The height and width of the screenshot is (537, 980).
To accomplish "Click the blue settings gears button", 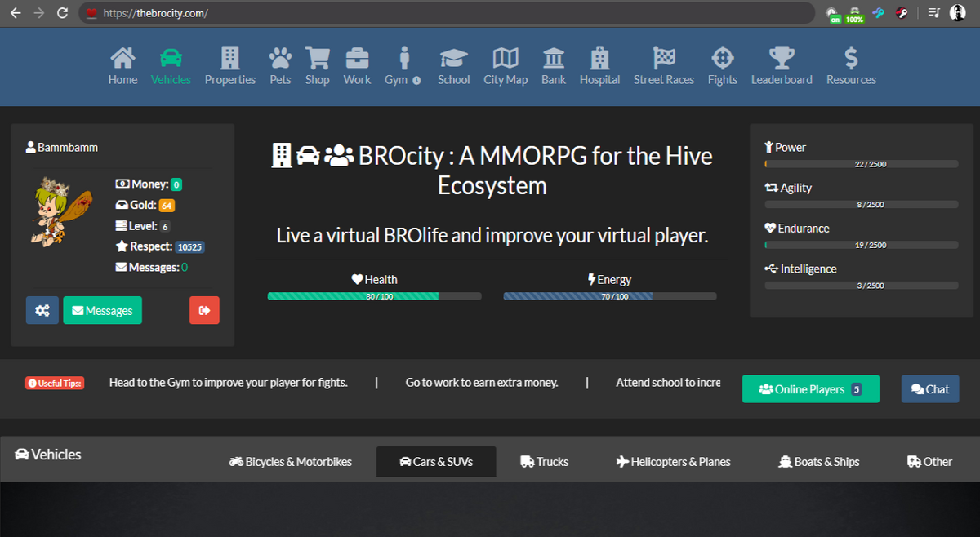I will tap(42, 310).
